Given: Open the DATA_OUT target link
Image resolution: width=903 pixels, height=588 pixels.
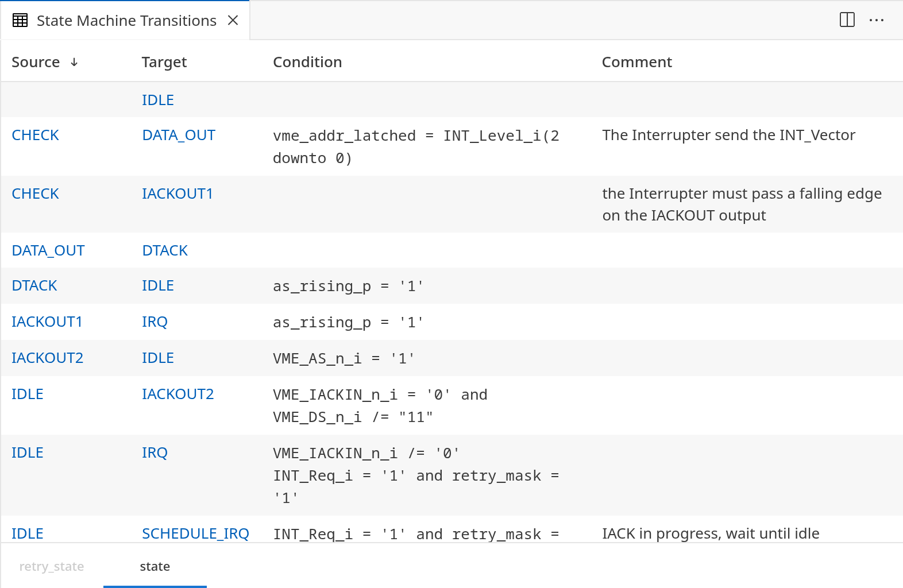Looking at the screenshot, I should [179, 136].
